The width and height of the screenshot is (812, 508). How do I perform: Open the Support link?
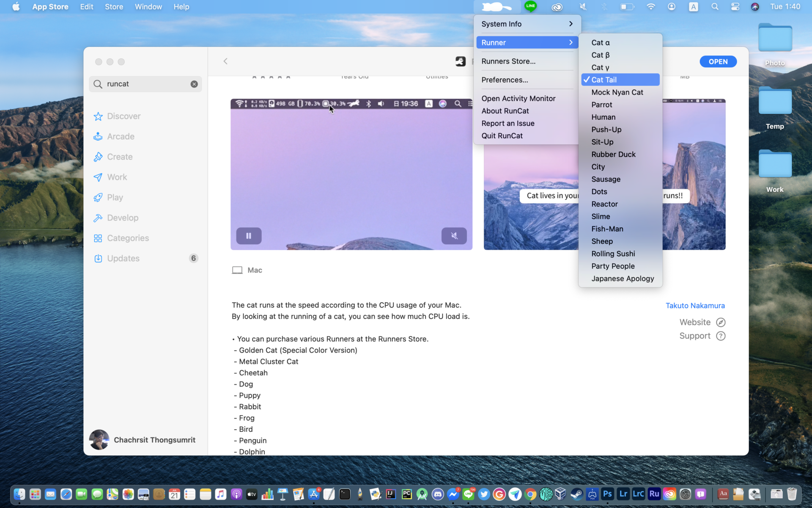pyautogui.click(x=702, y=336)
